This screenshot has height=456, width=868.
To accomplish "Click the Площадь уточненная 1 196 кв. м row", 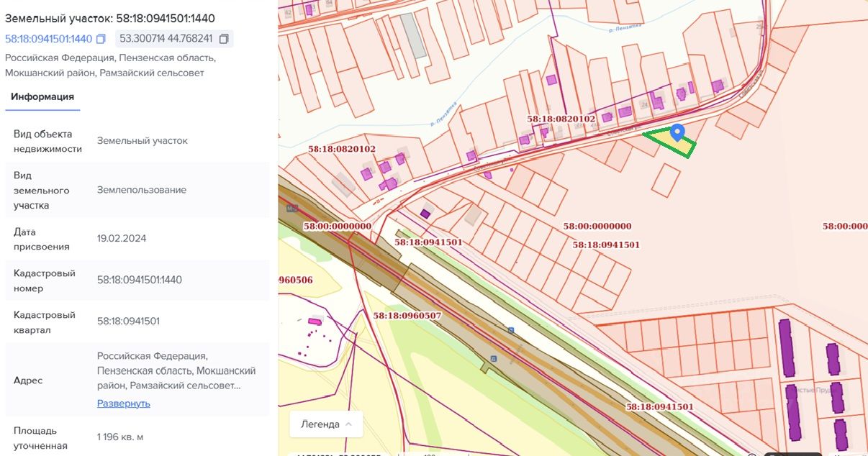I will pyautogui.click(x=137, y=437).
